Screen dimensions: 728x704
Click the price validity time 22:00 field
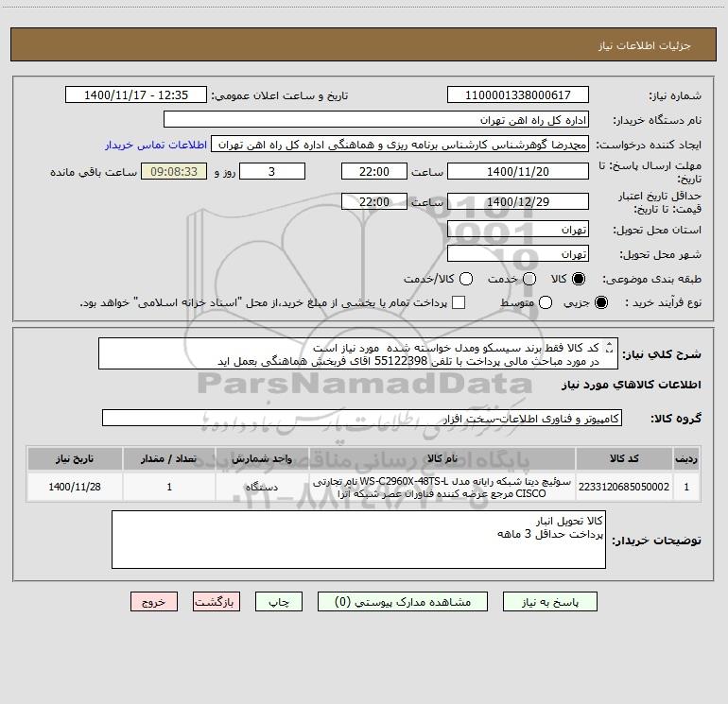(374, 201)
